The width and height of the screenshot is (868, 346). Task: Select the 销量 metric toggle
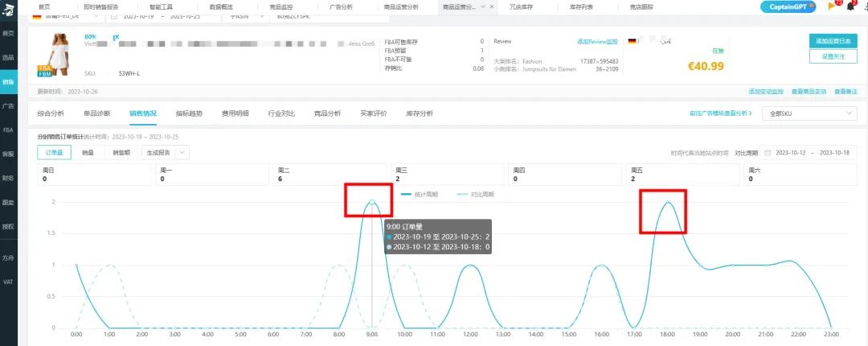click(88, 153)
